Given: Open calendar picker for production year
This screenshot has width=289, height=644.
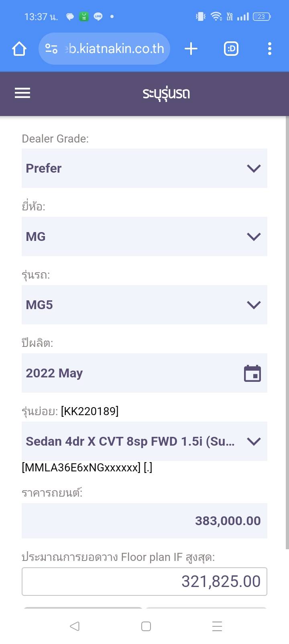Looking at the screenshot, I should coord(252,373).
